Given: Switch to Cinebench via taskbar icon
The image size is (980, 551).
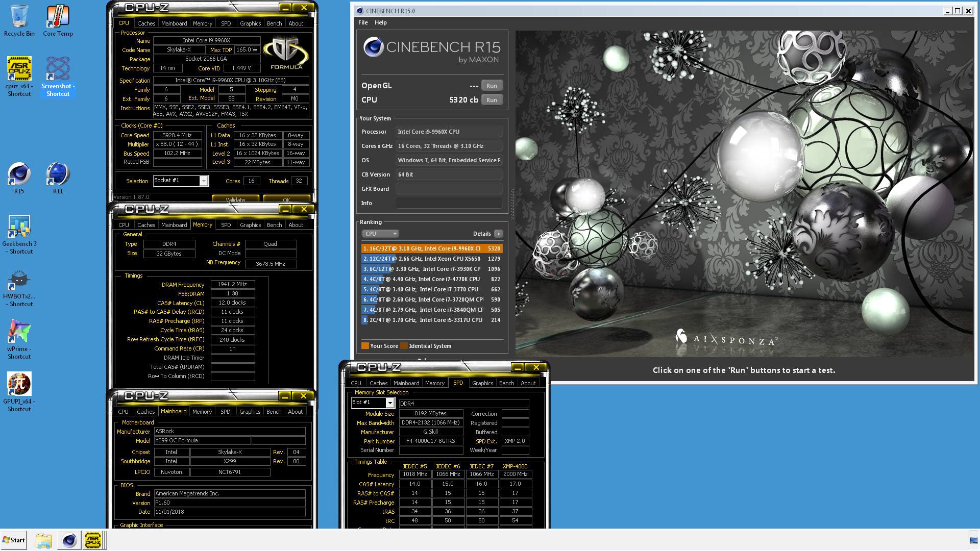Looking at the screenshot, I should [x=69, y=540].
